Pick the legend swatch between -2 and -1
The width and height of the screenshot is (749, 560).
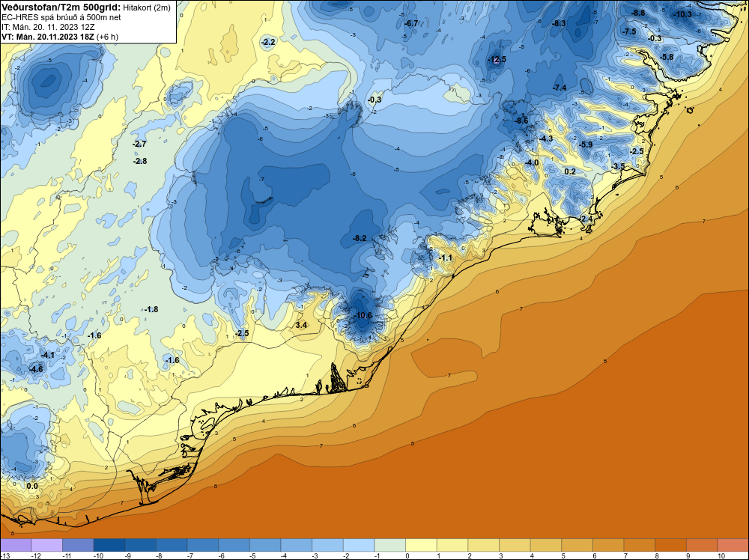[x=359, y=545]
